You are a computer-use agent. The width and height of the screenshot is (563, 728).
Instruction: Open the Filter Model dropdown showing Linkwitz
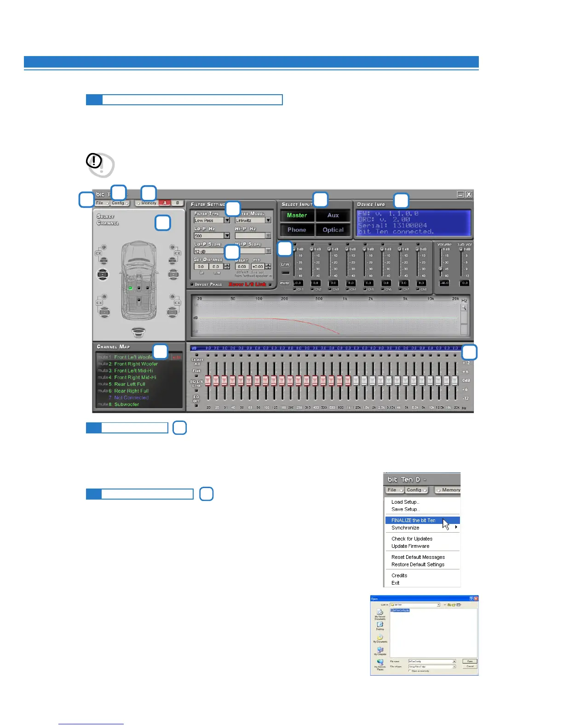269,220
